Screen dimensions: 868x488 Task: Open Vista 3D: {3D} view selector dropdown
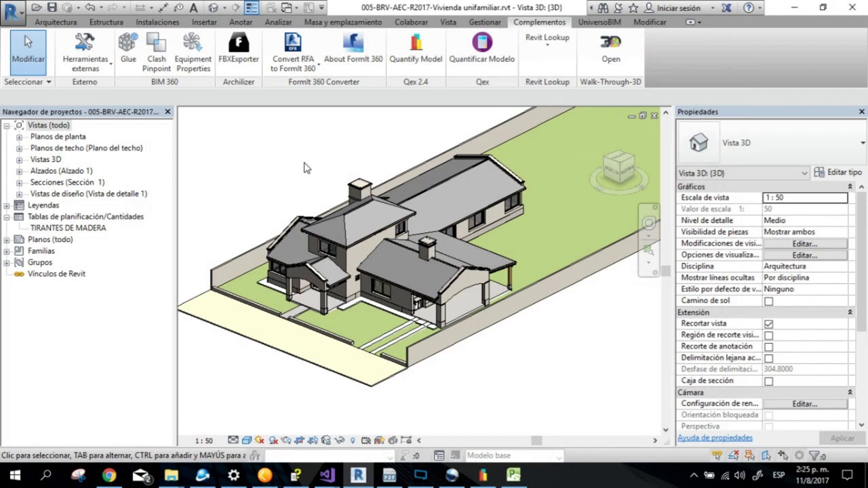tap(743, 173)
